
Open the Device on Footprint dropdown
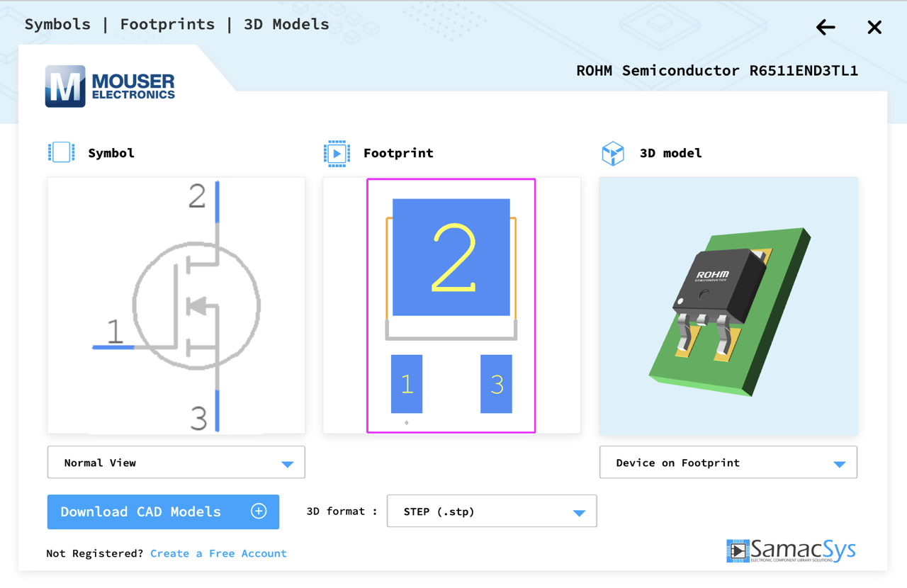tap(728, 463)
